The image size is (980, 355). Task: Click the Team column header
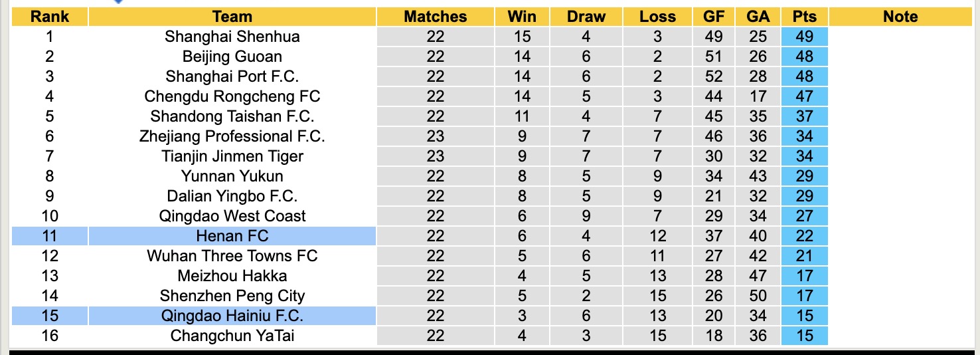232,17
